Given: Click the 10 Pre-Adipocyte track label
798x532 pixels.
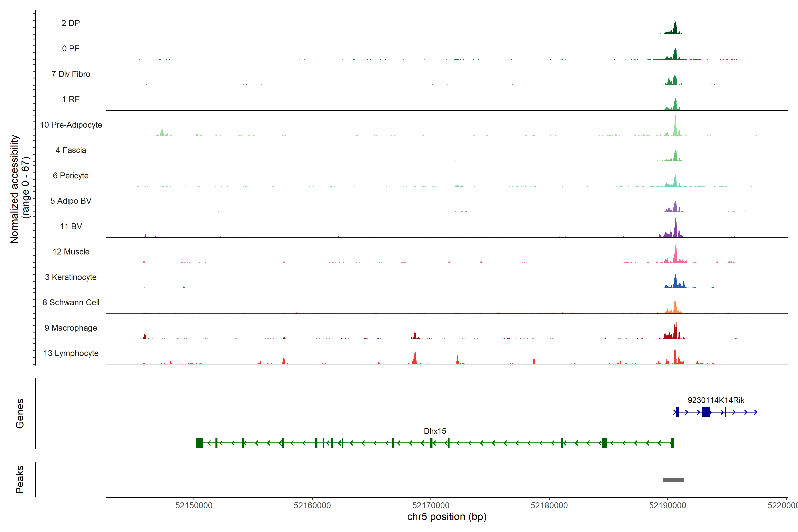Looking at the screenshot, I should click(x=71, y=125).
